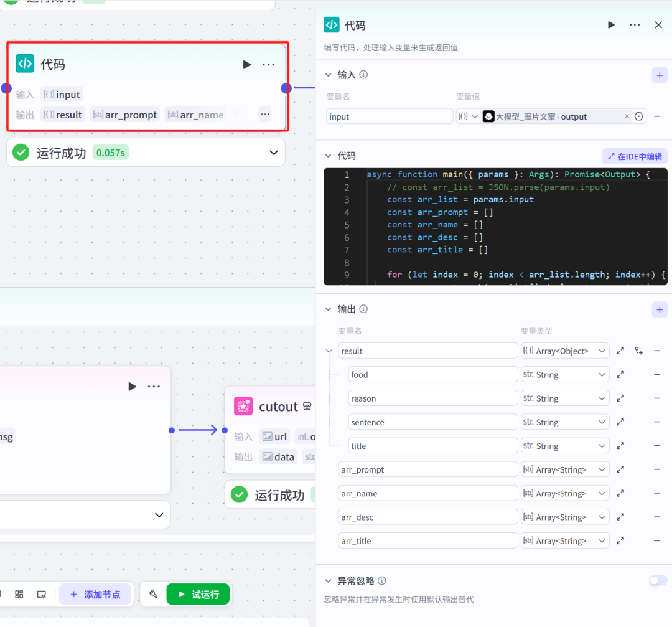The image size is (672, 627).
Task: Expand arr_prompt row editor
Action: (x=620, y=469)
